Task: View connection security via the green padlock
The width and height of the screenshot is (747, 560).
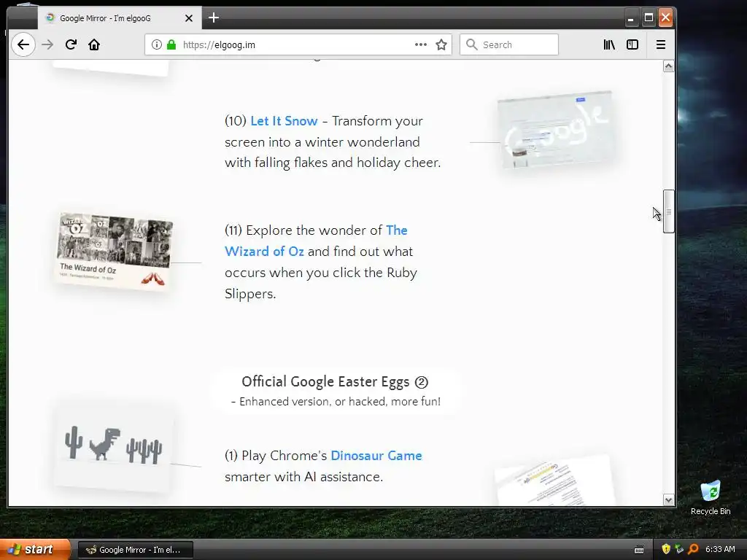Action: [x=171, y=44]
